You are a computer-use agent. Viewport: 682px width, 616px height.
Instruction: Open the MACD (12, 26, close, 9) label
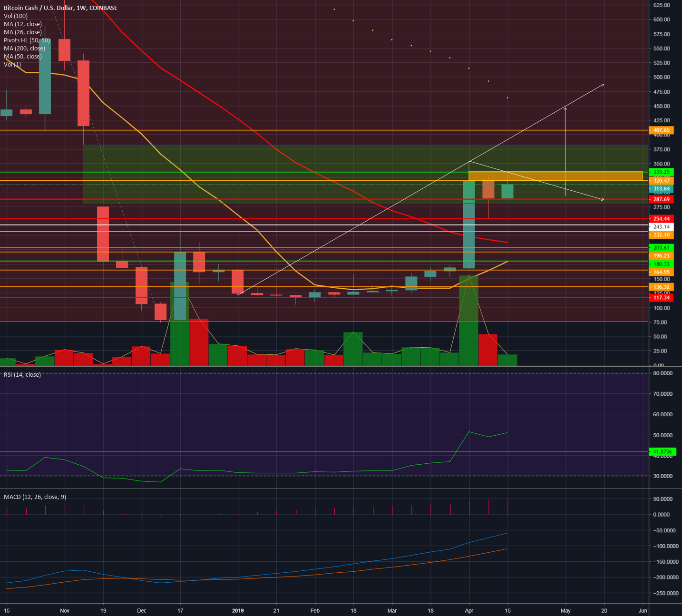[x=35, y=497]
